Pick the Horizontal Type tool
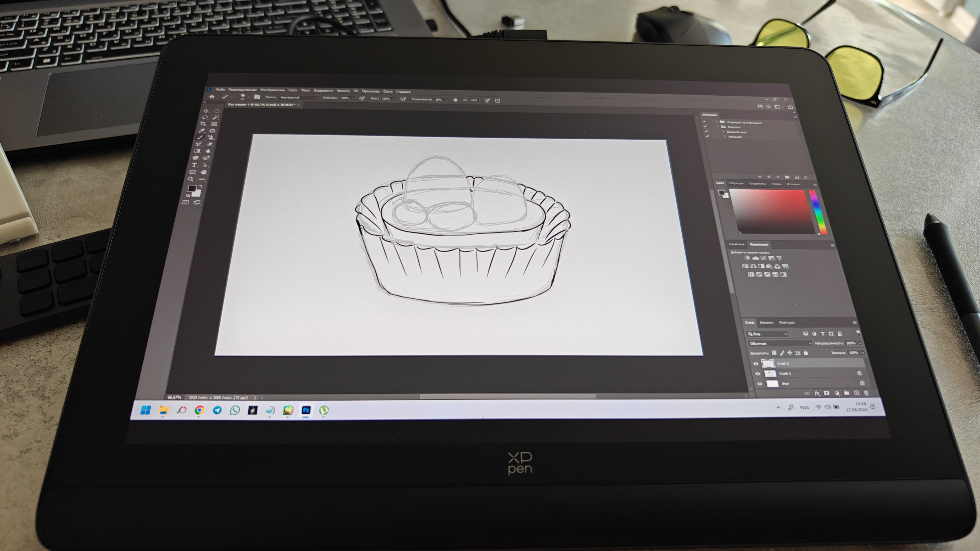 pos(195,165)
